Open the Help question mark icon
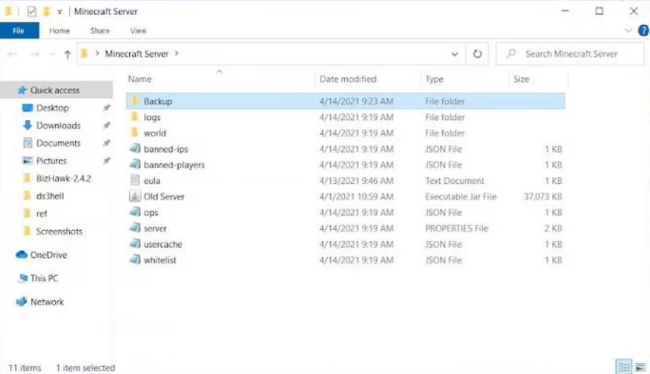 pyautogui.click(x=643, y=31)
